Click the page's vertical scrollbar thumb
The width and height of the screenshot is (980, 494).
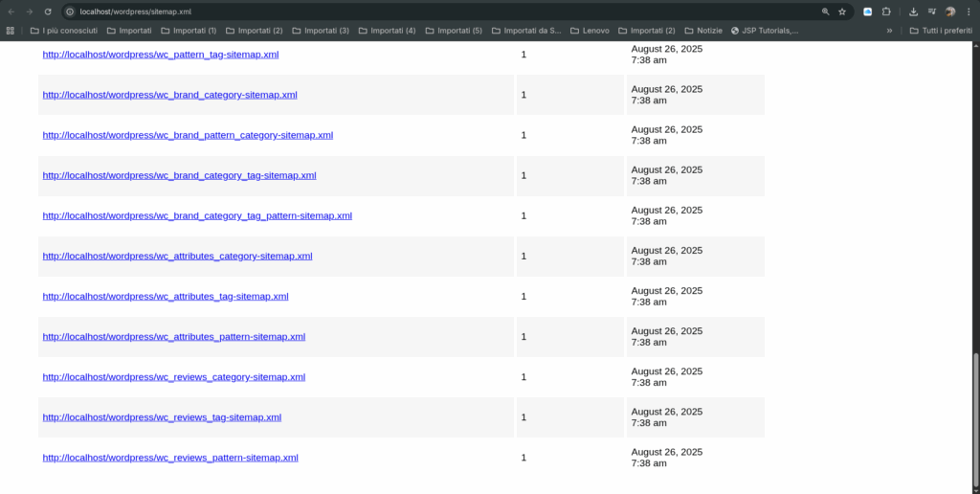[975, 419]
